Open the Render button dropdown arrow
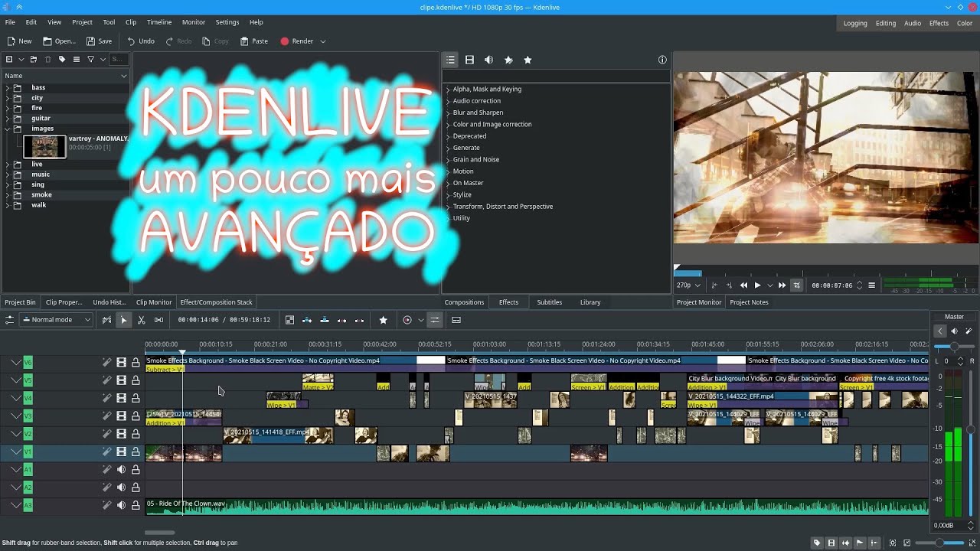 [x=323, y=41]
